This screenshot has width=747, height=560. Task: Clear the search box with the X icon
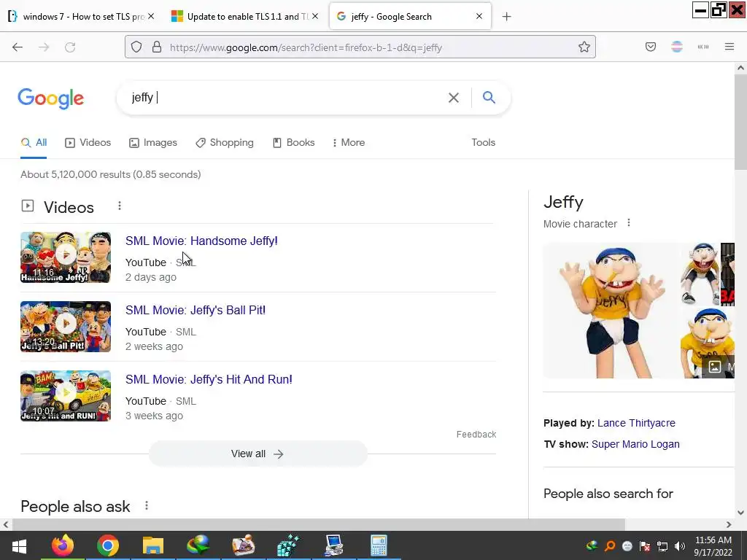tap(454, 98)
